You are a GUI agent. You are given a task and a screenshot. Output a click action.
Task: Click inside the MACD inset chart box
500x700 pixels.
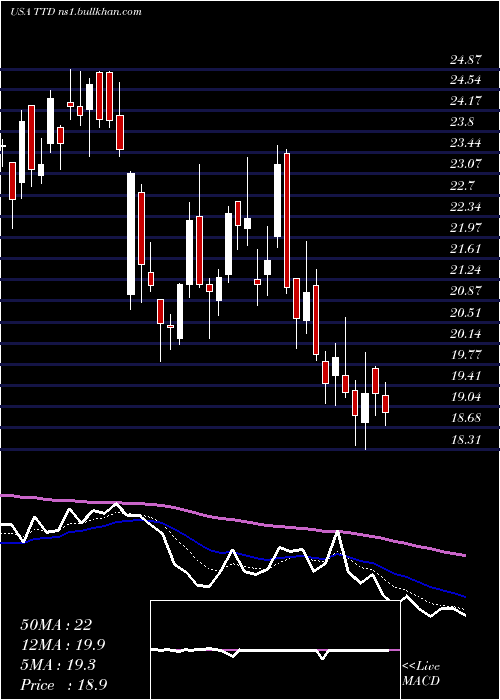point(275,650)
